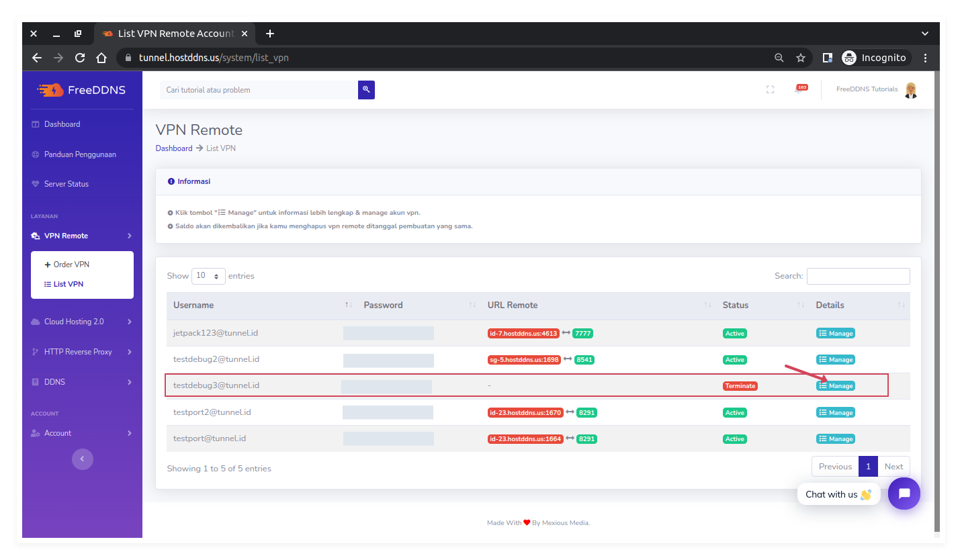
Task: Bookmark this page with the star icon
Action: 801,58
